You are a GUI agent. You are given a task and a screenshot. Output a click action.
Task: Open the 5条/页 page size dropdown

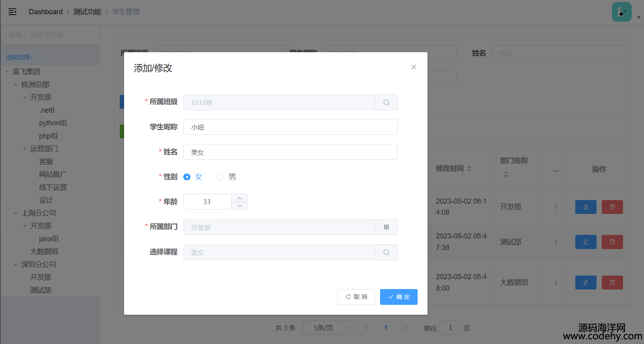tap(328, 328)
